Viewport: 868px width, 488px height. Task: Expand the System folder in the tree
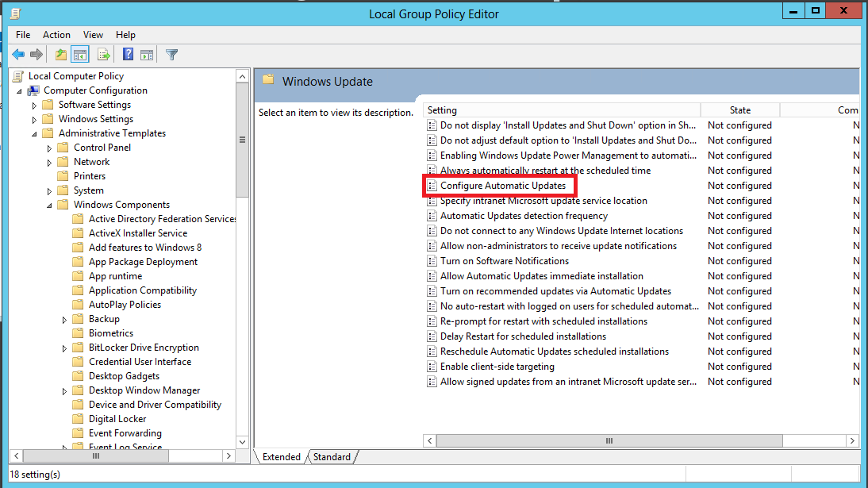point(49,191)
